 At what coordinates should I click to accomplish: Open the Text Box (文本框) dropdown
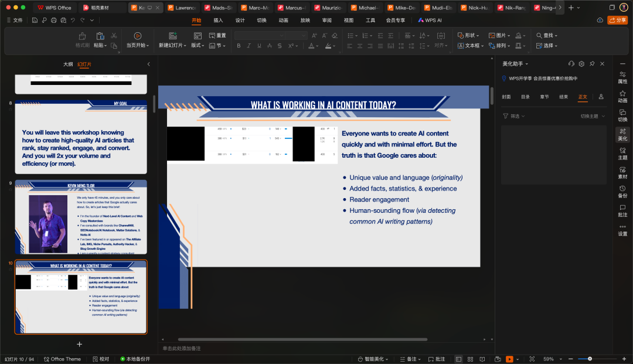point(471,46)
